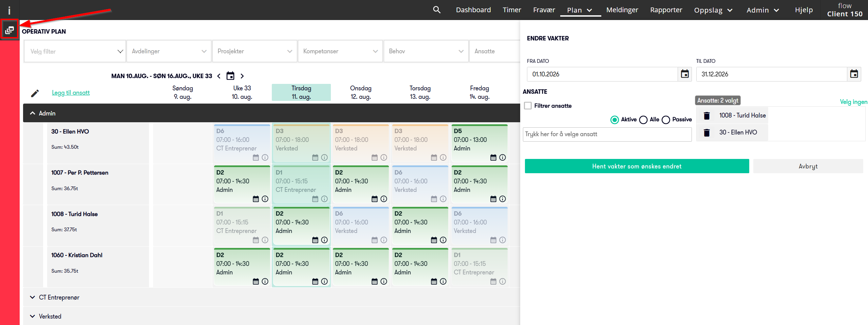This screenshot has height=325, width=868.
Task: Click the pencil edit icon
Action: 35,93
